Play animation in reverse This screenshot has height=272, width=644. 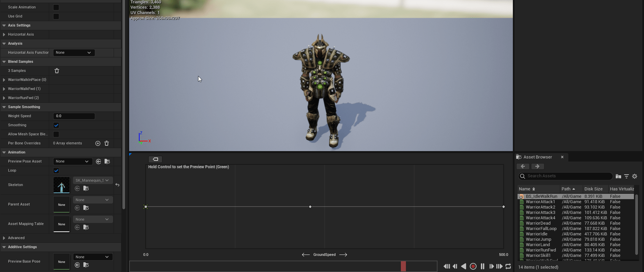pyautogui.click(x=463, y=266)
